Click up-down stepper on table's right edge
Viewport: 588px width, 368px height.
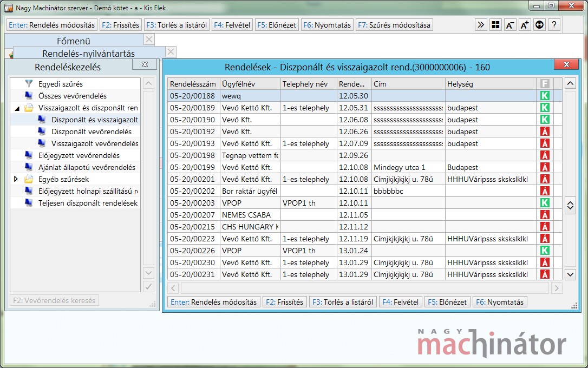point(570,205)
